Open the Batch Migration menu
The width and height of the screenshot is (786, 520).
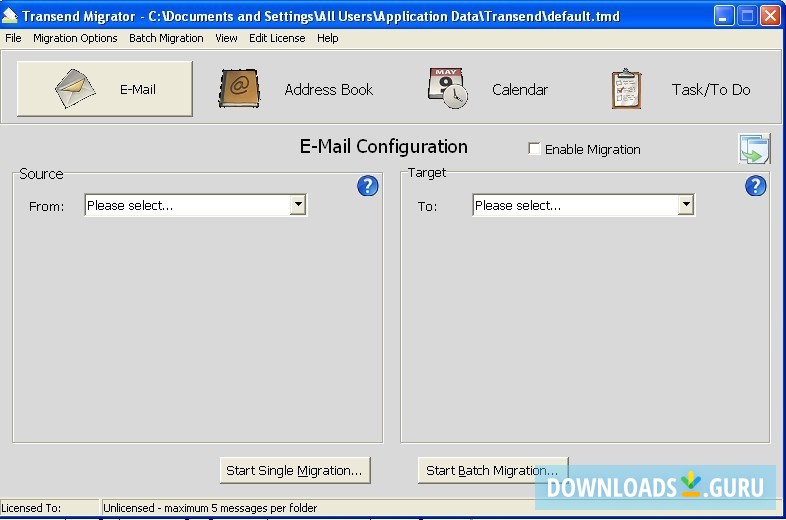[x=166, y=38]
